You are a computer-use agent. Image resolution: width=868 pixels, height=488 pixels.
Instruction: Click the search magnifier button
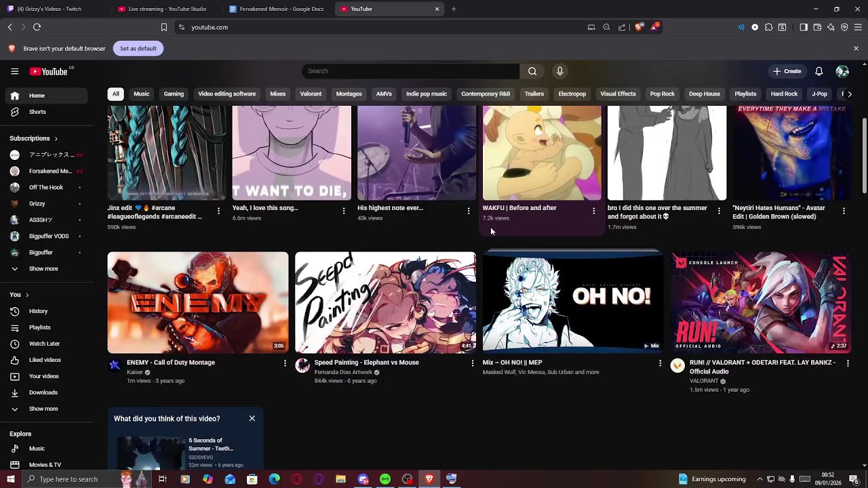(x=532, y=71)
